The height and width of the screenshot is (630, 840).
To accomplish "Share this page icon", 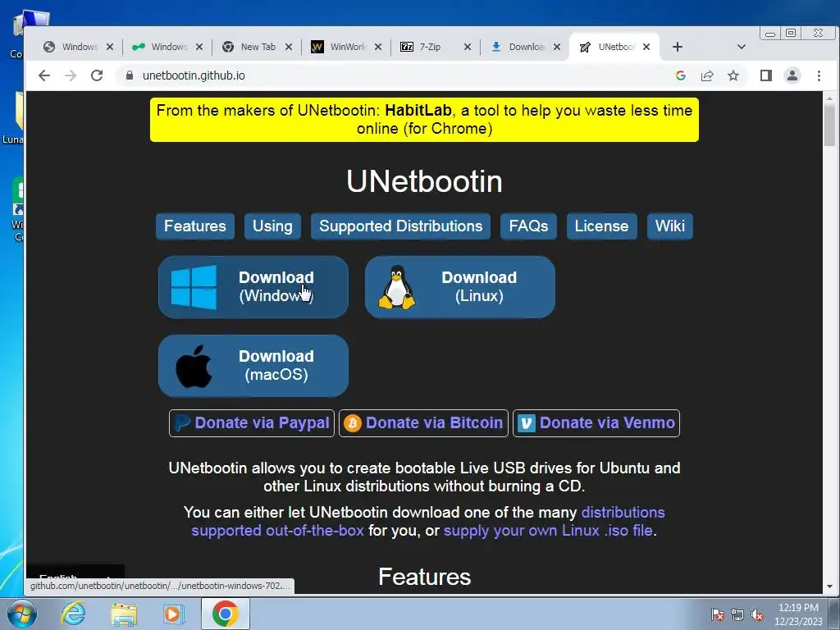I will (707, 75).
